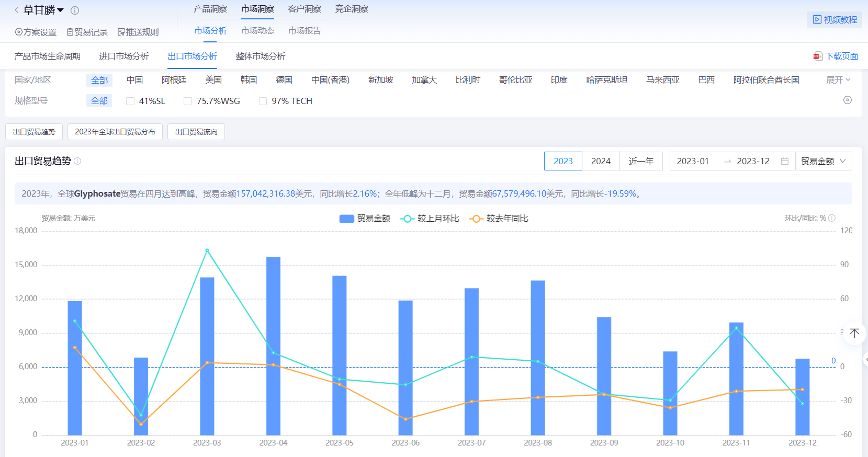This screenshot has height=457, width=868.
Task: Switch to 客户洞察 tab
Action: click(x=305, y=9)
